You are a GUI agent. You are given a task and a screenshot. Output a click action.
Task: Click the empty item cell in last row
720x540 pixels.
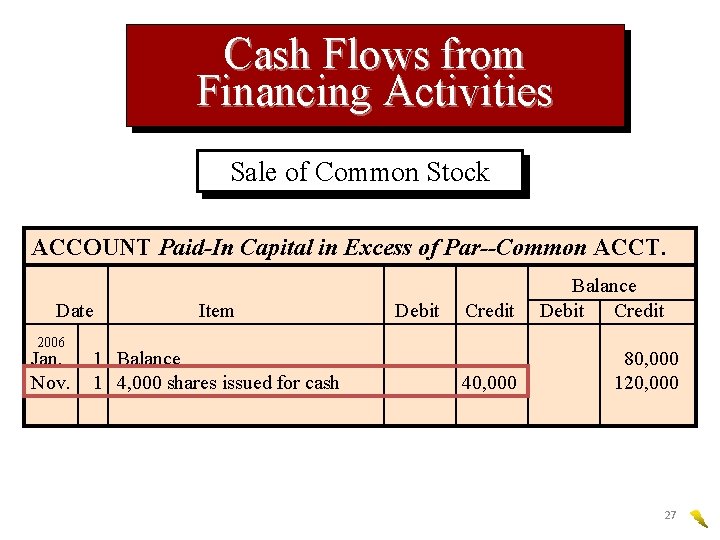click(246, 411)
